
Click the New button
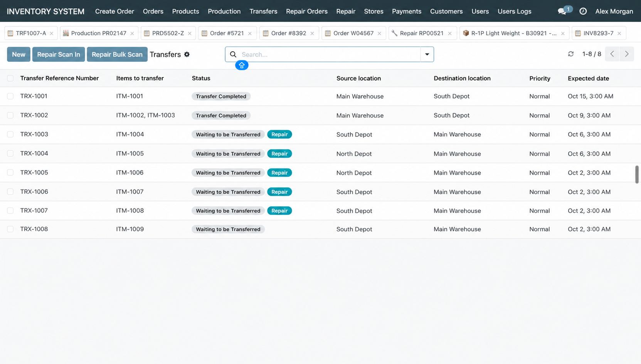(19, 54)
